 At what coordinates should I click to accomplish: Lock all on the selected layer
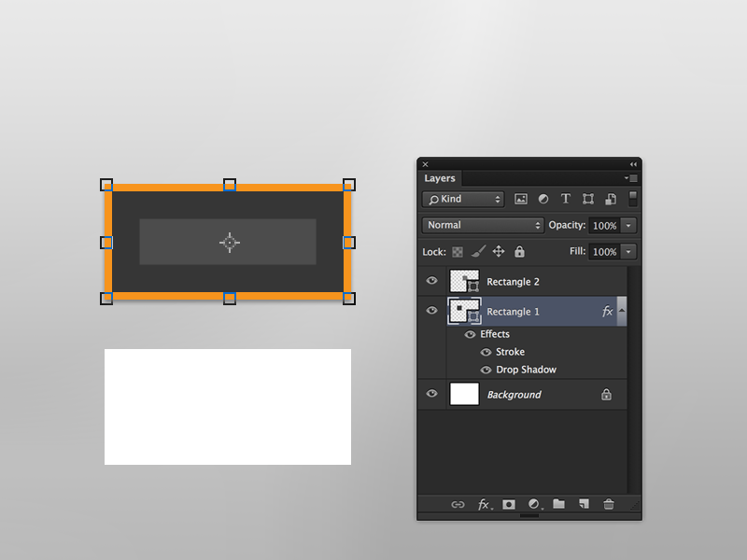click(519, 252)
